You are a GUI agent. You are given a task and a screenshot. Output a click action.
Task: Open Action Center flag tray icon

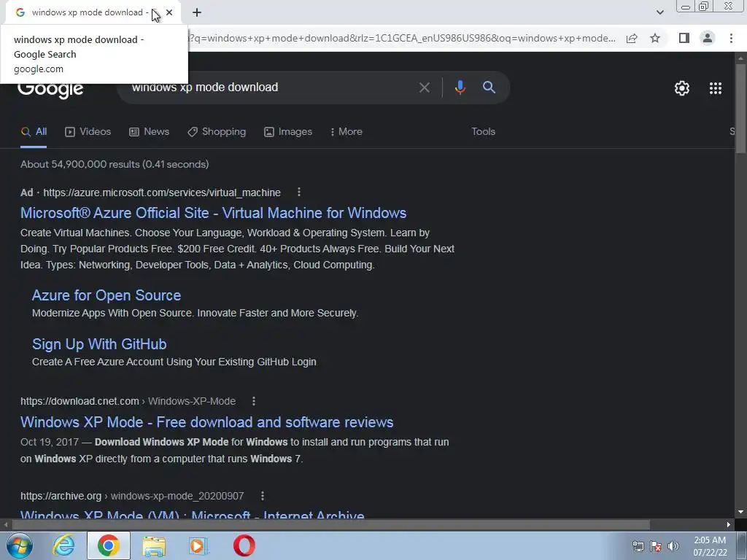click(x=656, y=546)
